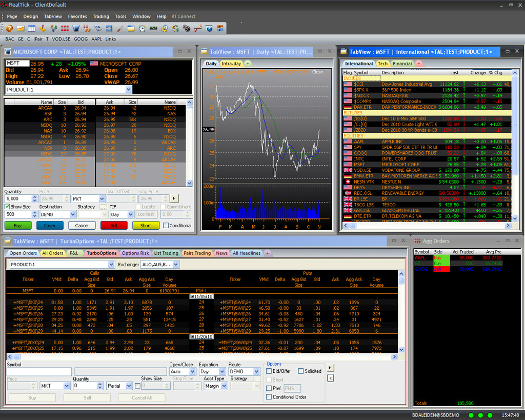Switch to the Pairs Trading tab
525x420 pixels.
pos(197,253)
